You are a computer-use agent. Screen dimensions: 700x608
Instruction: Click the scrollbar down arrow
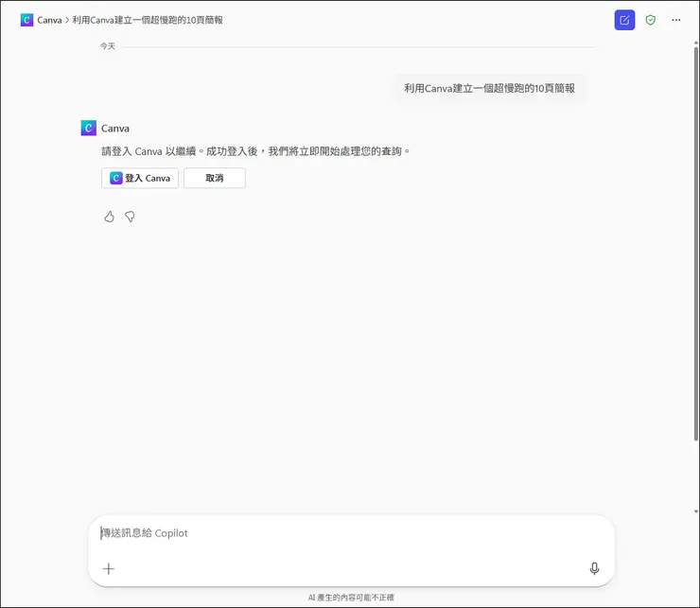click(x=696, y=512)
